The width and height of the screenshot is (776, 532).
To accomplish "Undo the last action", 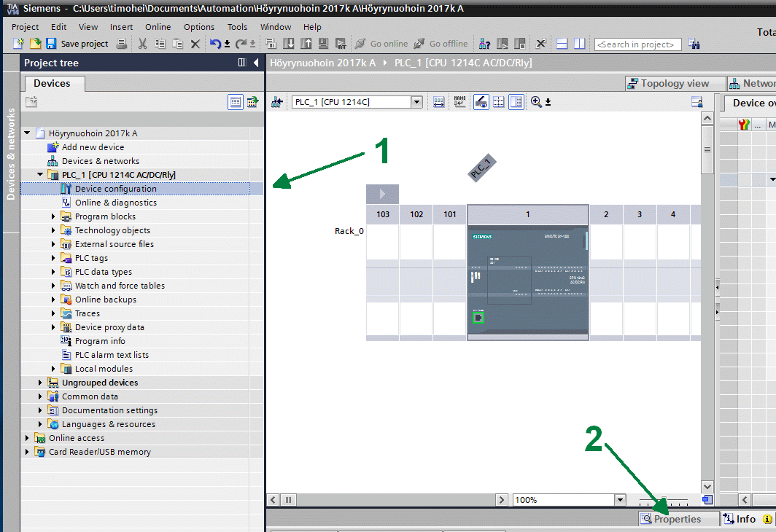I will pos(215,44).
